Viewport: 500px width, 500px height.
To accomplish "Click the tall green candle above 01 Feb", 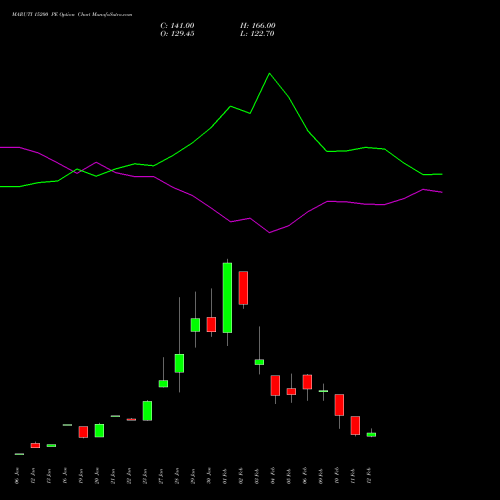I will [x=227, y=298].
